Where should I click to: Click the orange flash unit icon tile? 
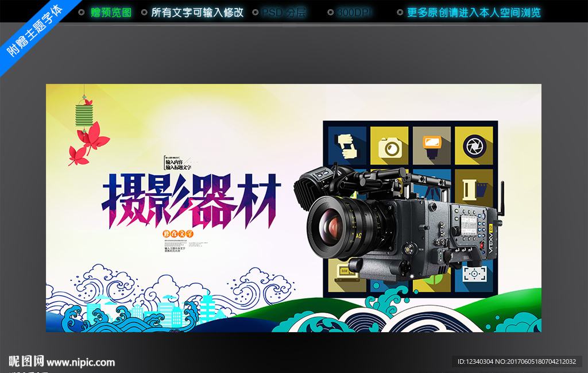tap(432, 145)
